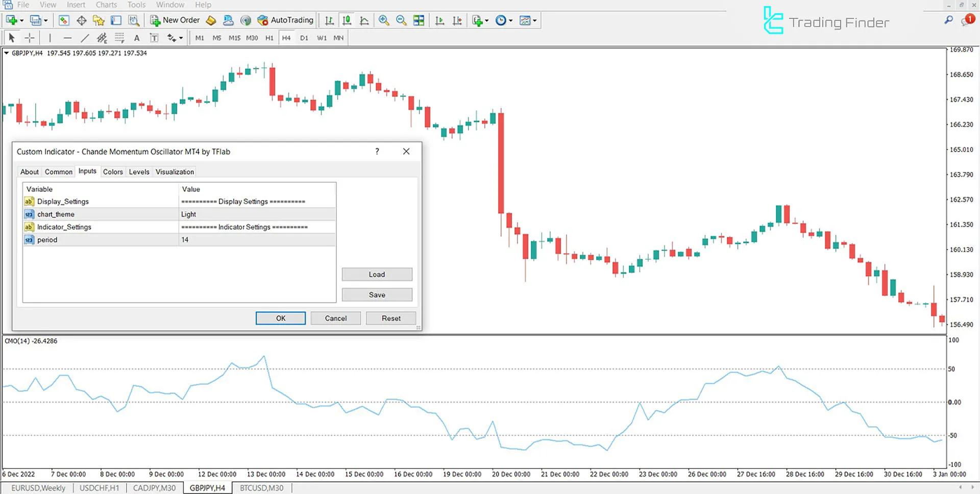Image resolution: width=980 pixels, height=494 pixels.
Task: Click the Zoom In magnifier icon
Action: click(384, 20)
